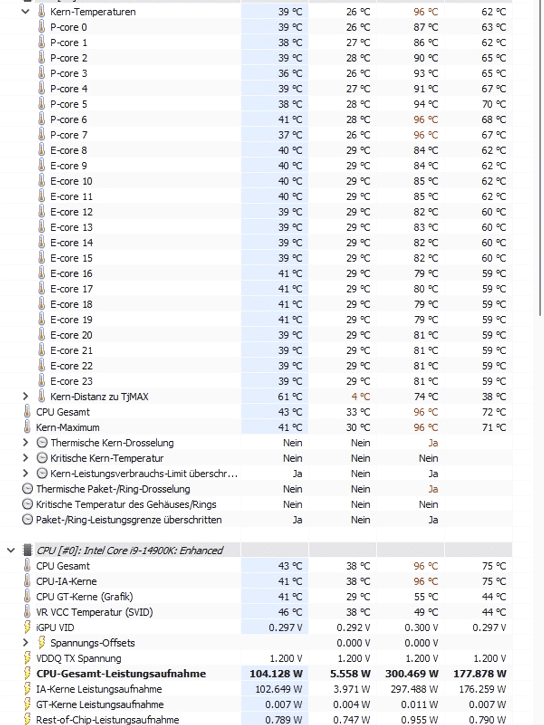Click the thermometer icon for VR VCC Temperatur (SVID)
This screenshot has height=725, width=544.
27,612
